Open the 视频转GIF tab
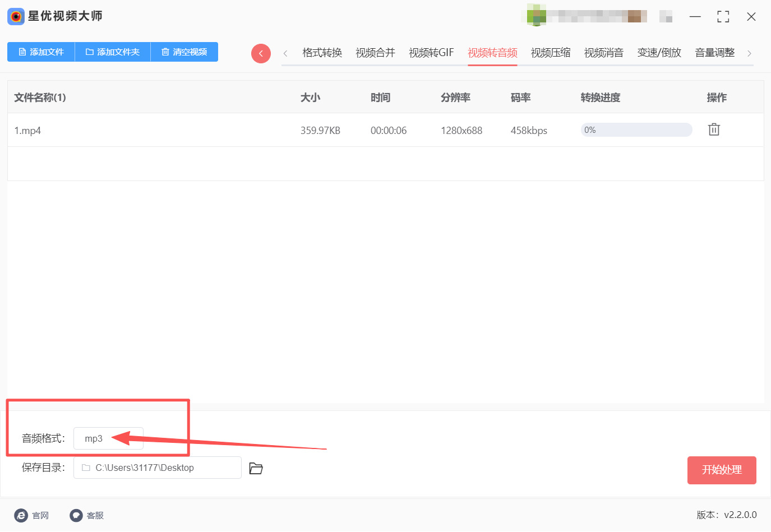The width and height of the screenshot is (771, 532). tap(431, 53)
